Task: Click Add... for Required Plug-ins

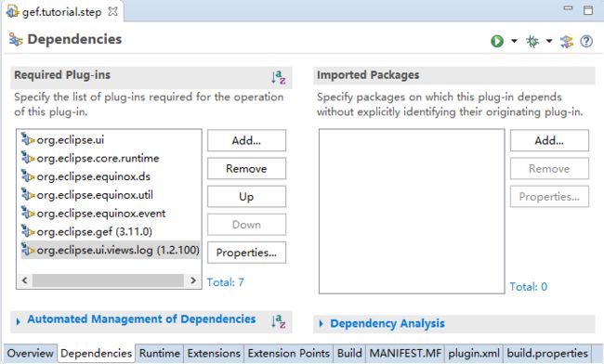Action: pos(246,140)
